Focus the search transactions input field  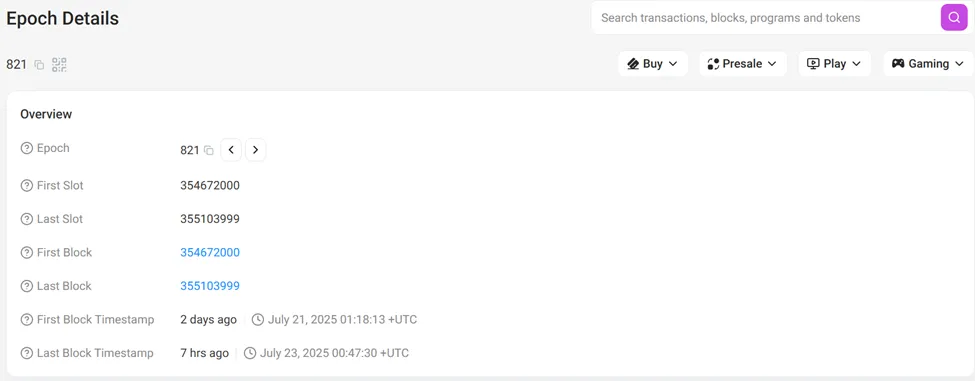(x=766, y=18)
